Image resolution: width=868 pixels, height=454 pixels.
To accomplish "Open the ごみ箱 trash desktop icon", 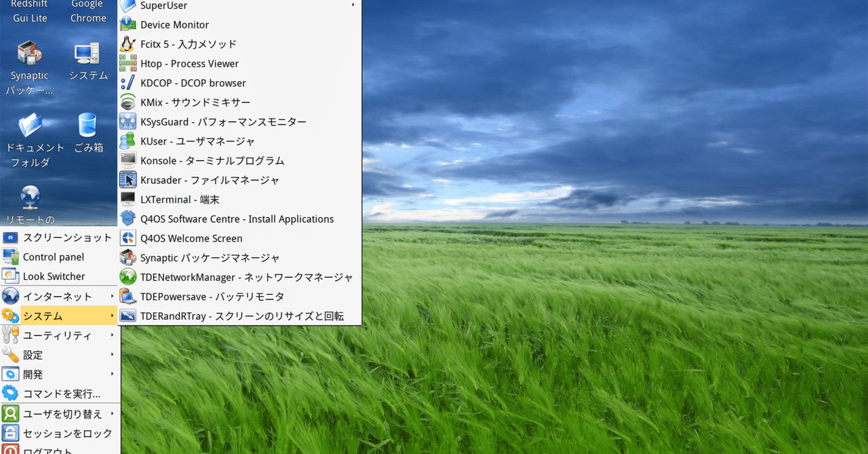I will pyautogui.click(x=87, y=125).
